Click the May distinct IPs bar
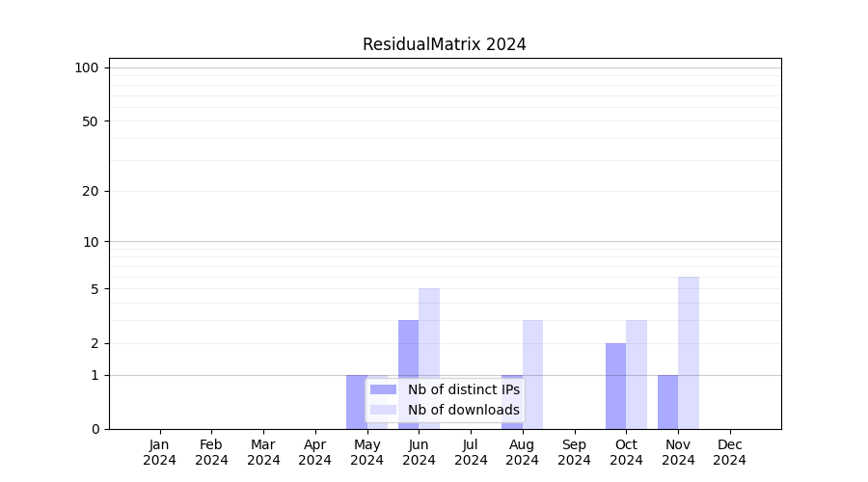The width and height of the screenshot is (868, 482). [356, 402]
